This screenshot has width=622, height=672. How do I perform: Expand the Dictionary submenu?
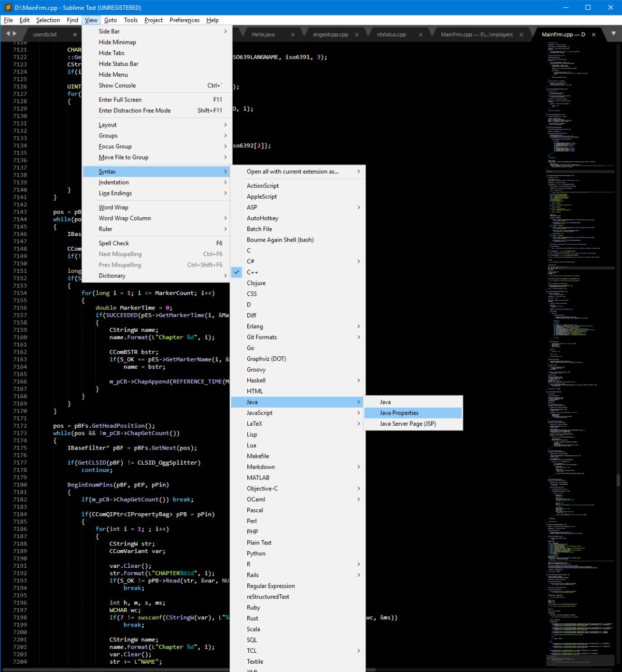click(157, 276)
